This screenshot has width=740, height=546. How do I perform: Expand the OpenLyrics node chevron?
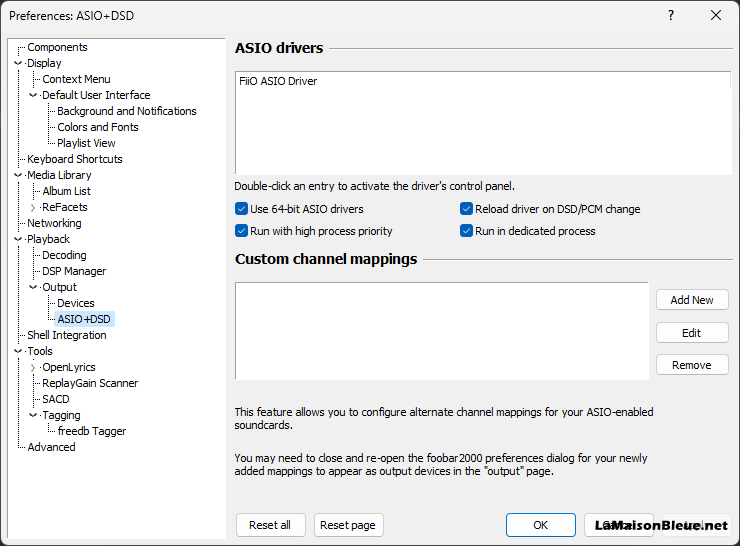coord(33,368)
